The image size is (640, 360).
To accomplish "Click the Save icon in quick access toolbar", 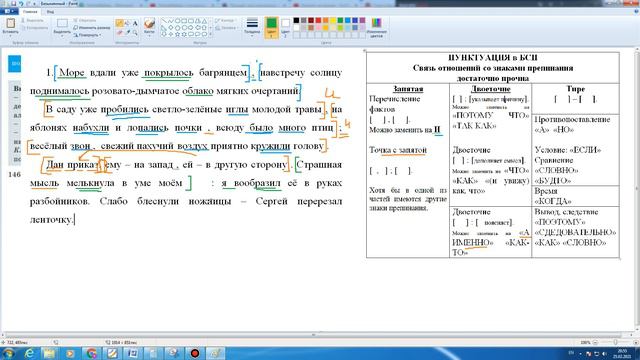I will 13,4.
